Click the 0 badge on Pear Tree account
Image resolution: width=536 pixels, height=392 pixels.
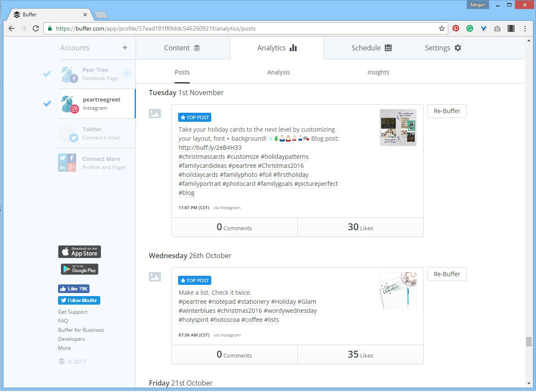[126, 74]
